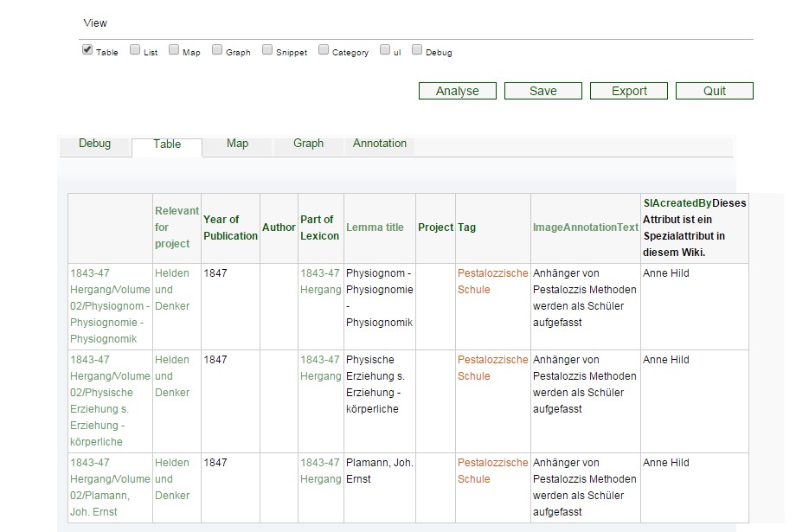Select lemma title text Physische Erziehung s. Erziehung
The image size is (796, 532).
click(x=376, y=384)
